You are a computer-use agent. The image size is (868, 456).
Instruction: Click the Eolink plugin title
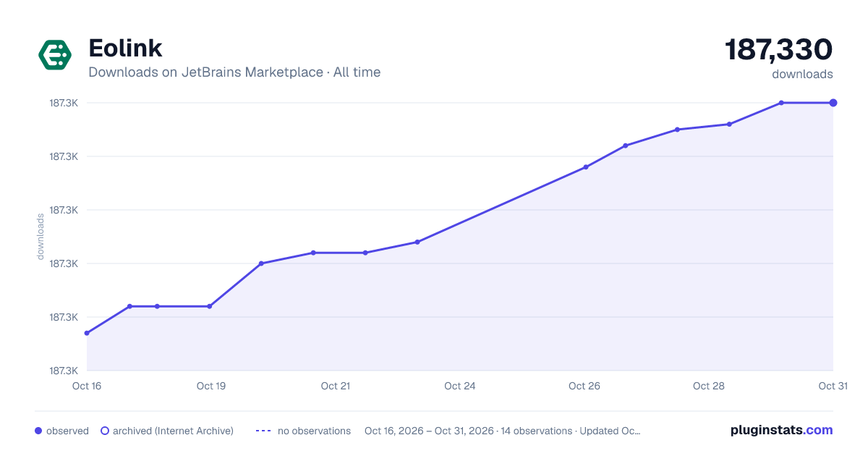pyautogui.click(x=125, y=48)
